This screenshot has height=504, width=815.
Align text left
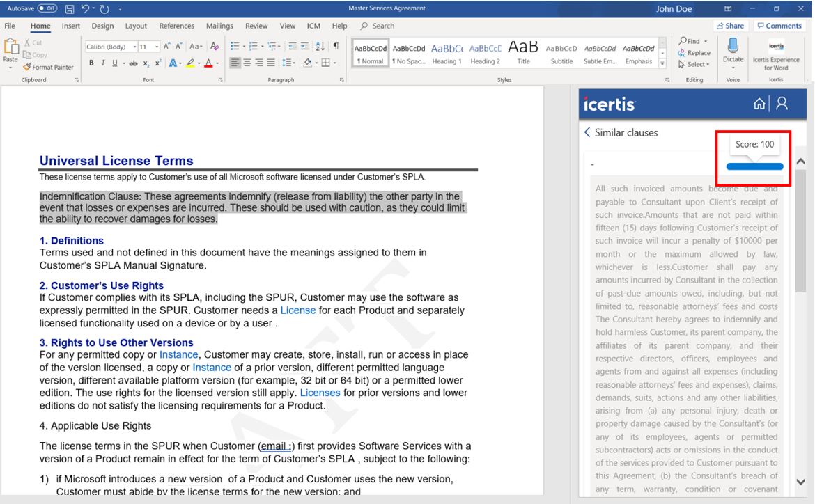pos(235,63)
